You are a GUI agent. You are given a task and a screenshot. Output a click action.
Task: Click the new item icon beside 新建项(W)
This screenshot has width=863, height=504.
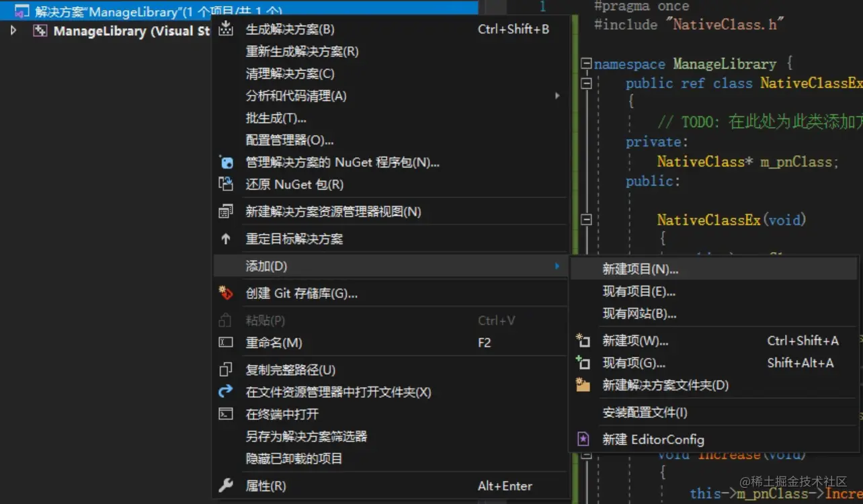coord(583,341)
